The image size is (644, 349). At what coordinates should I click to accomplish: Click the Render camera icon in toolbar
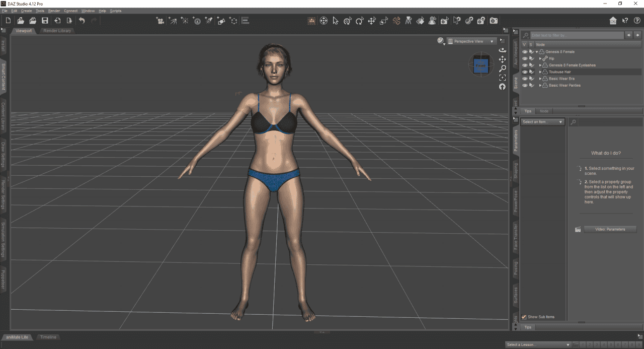[x=494, y=21]
